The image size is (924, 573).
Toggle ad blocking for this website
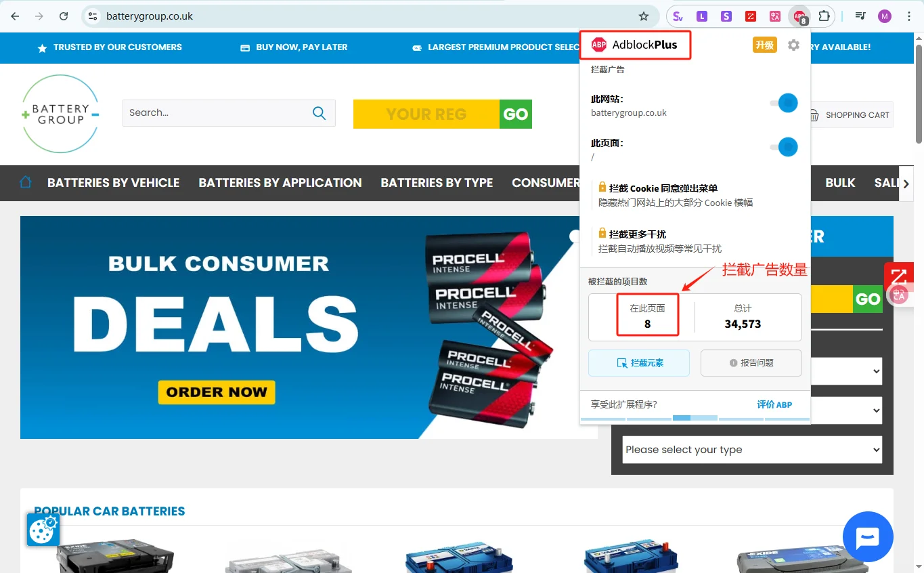click(784, 103)
